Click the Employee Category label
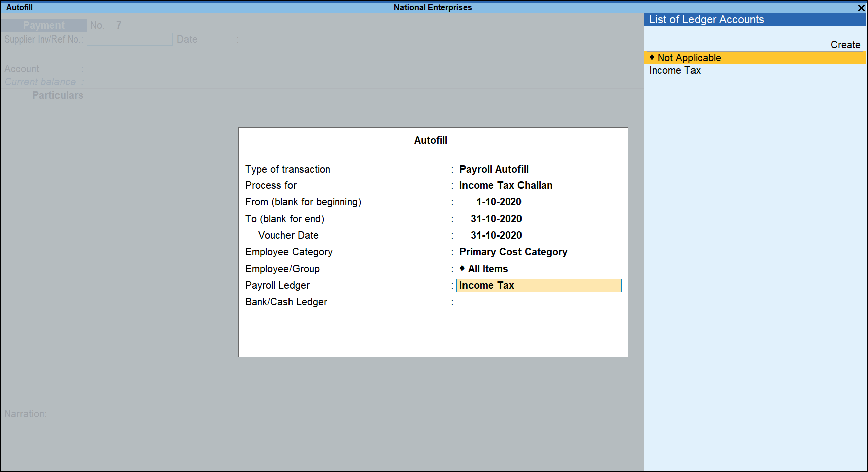Screen dimensions: 868x472 [x=288, y=252]
